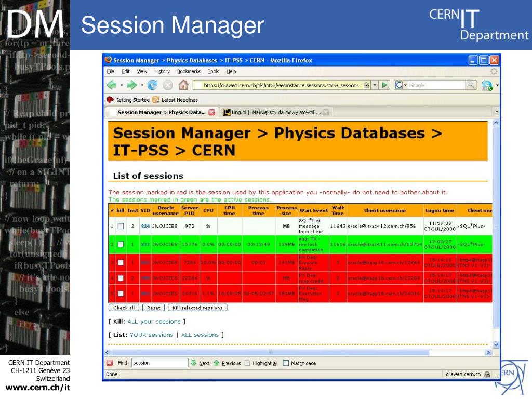Viewport: 532px width, 399px height.
Task: Click the Skype extension icon in toolbar
Action: tap(487, 85)
